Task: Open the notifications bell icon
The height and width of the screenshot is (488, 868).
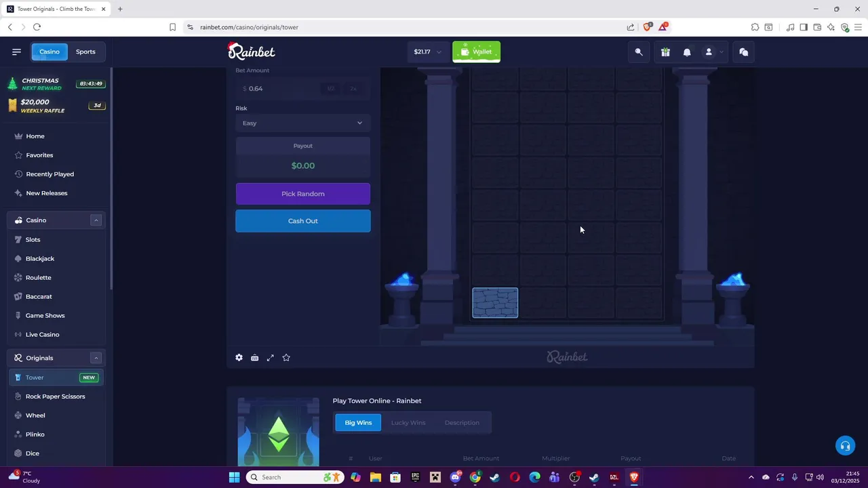Action: point(687,52)
